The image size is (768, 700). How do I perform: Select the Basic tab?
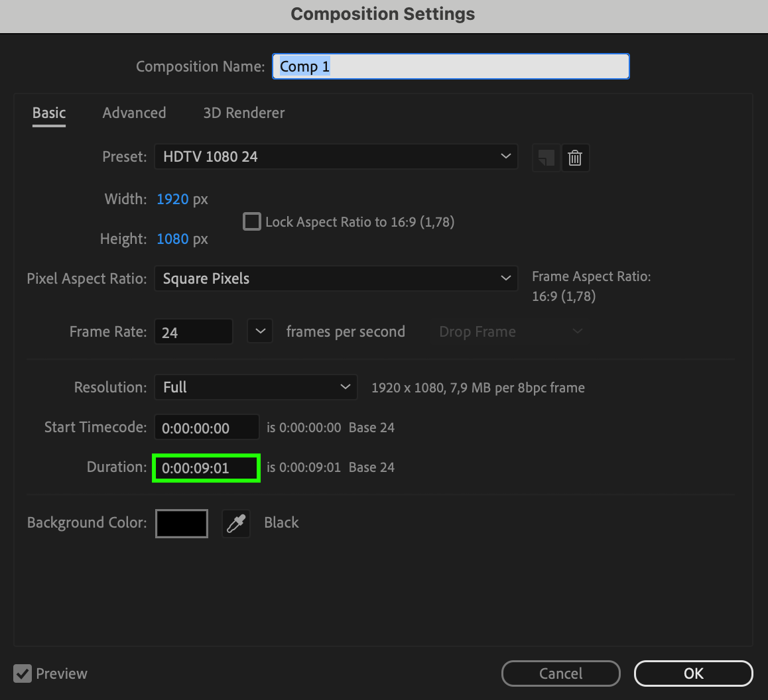click(49, 113)
